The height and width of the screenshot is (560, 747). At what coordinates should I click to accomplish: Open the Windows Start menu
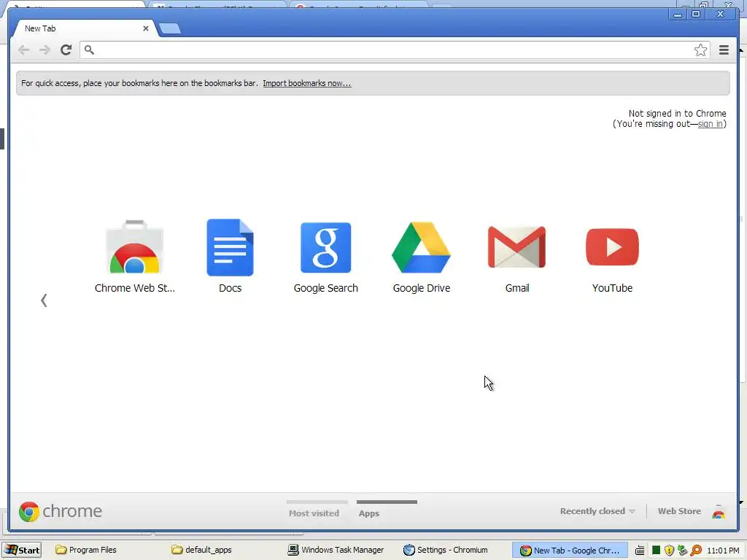[22, 550]
